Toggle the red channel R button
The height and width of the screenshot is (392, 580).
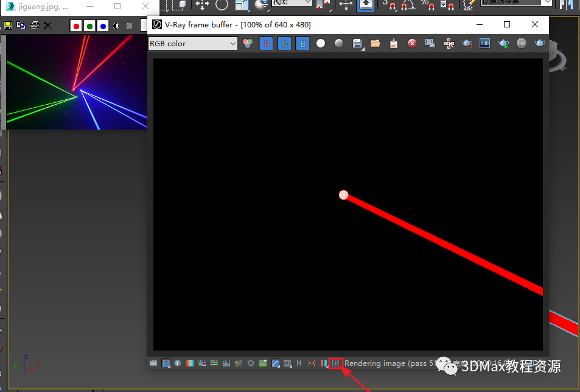tap(267, 44)
